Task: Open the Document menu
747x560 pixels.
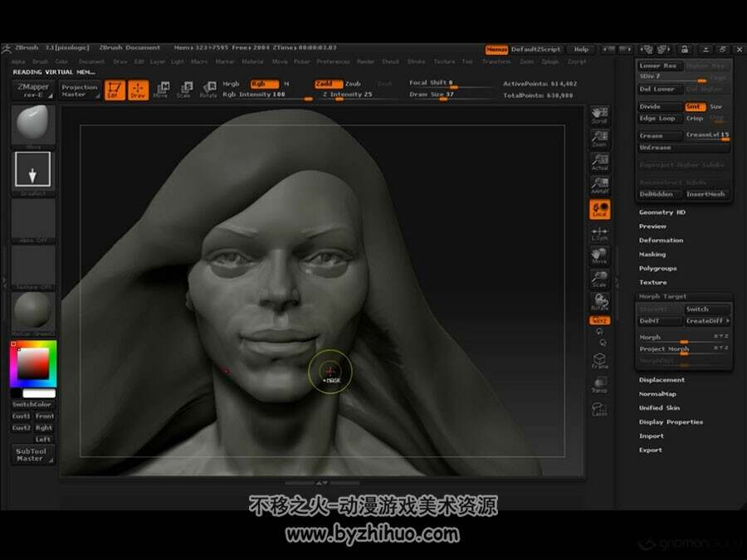Action: [x=91, y=62]
